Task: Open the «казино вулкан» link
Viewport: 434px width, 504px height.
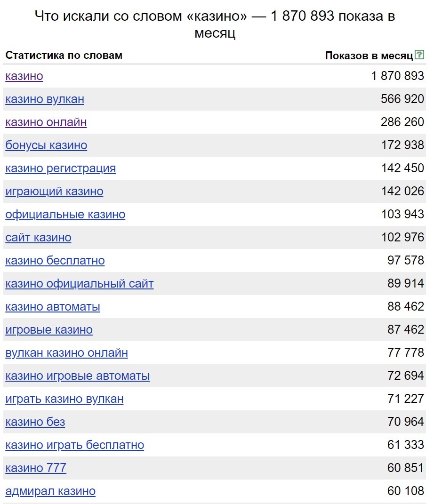Action: [45, 99]
